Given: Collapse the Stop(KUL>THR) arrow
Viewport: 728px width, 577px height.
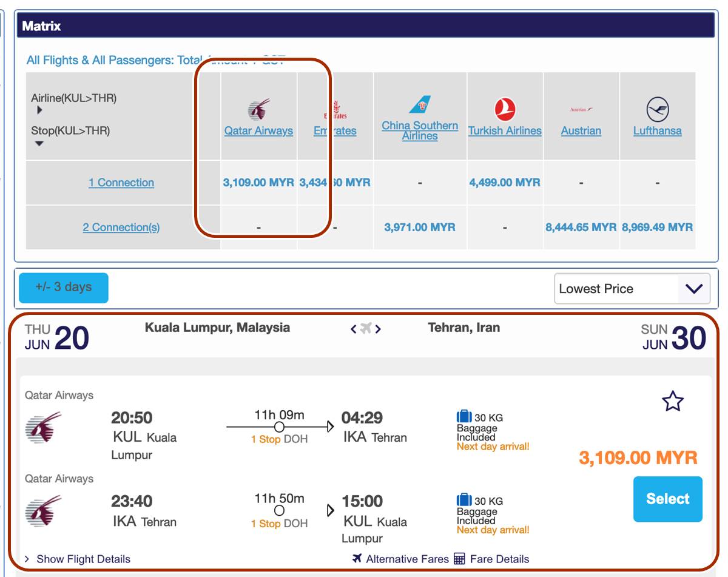Looking at the screenshot, I should [39, 144].
